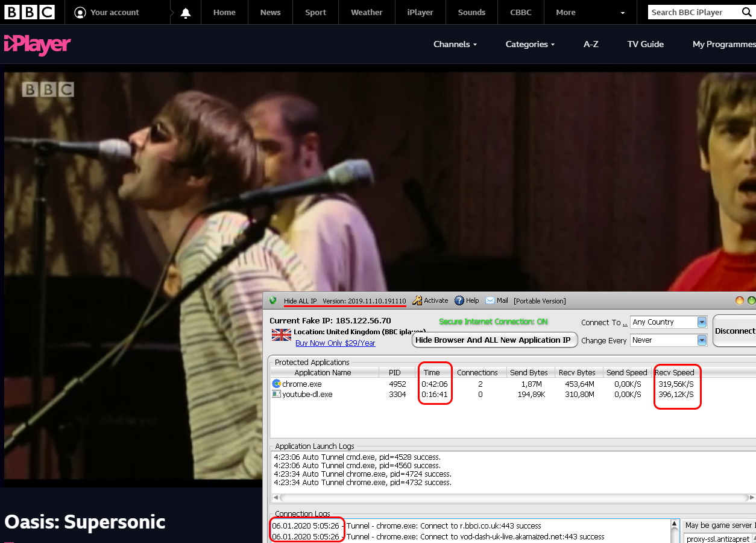
Task: Click the 194,89K Send Bytes value
Action: pos(531,394)
